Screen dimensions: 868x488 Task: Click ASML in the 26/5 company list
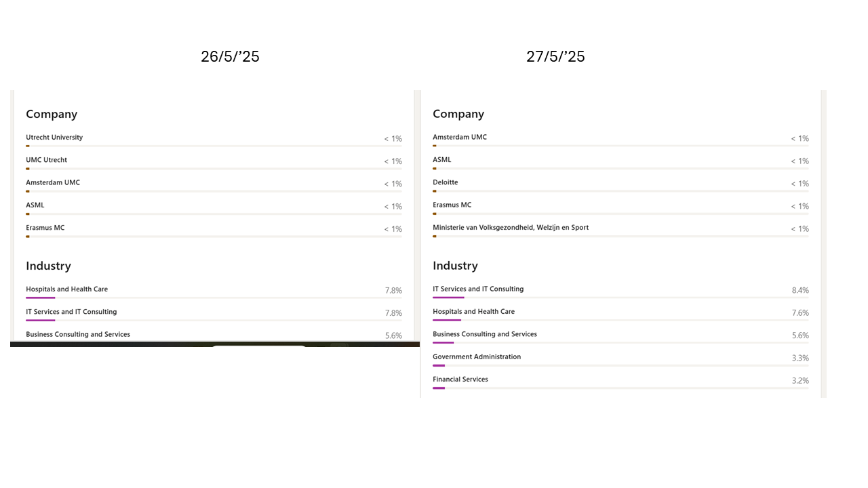point(35,205)
